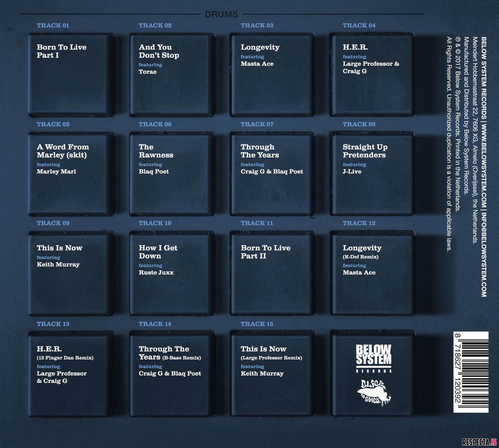
Task: Click the 'Longevity' title under Track 03
Action: [260, 48]
